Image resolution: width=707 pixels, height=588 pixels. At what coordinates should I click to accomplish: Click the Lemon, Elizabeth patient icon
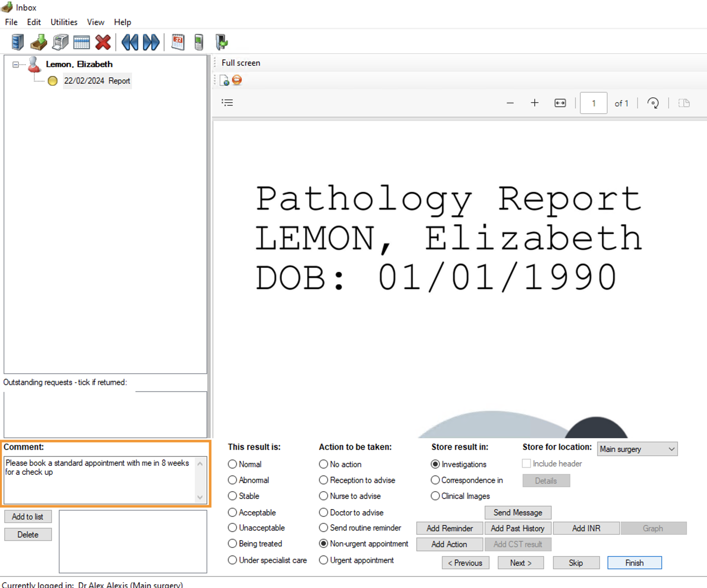click(x=34, y=64)
